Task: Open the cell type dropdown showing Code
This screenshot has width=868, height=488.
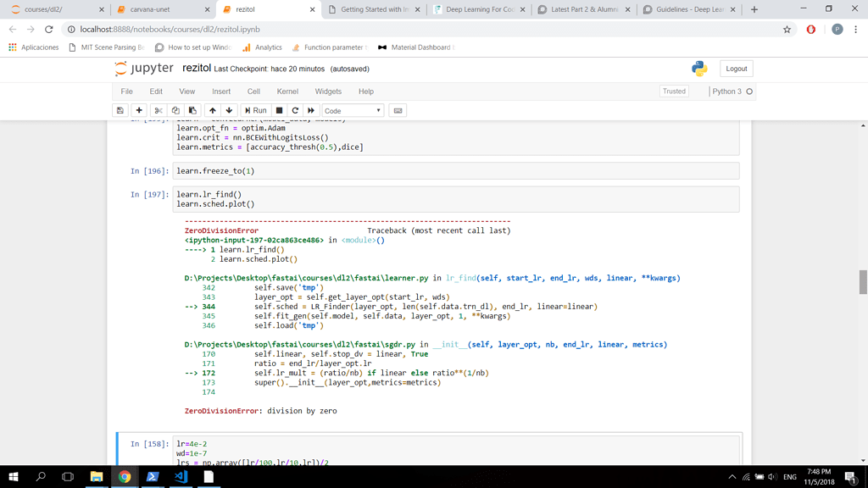Action: tap(353, 110)
